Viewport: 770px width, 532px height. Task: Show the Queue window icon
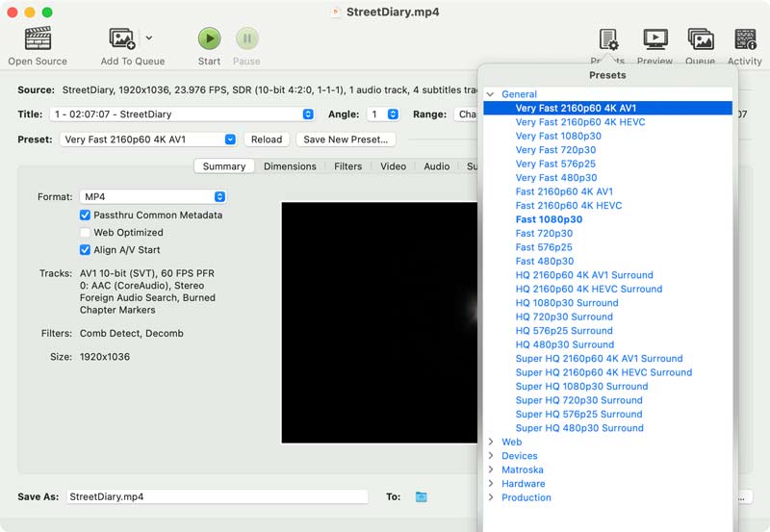coord(701,39)
